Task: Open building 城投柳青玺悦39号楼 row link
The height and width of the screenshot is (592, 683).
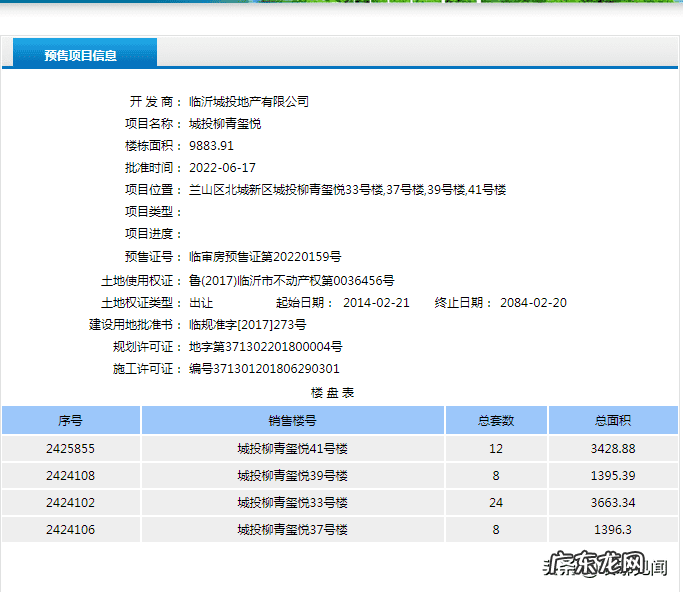Action: pyautogui.click(x=292, y=476)
